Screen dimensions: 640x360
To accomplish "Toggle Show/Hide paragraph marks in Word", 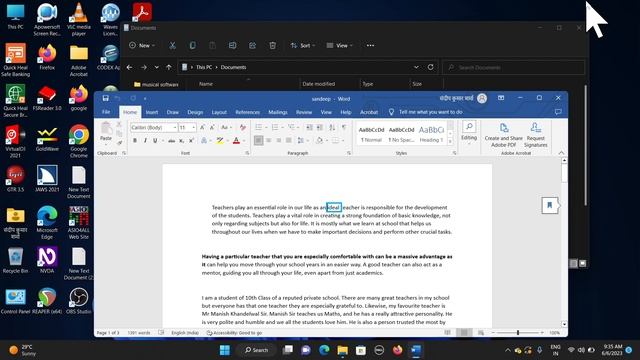I will coord(344,128).
